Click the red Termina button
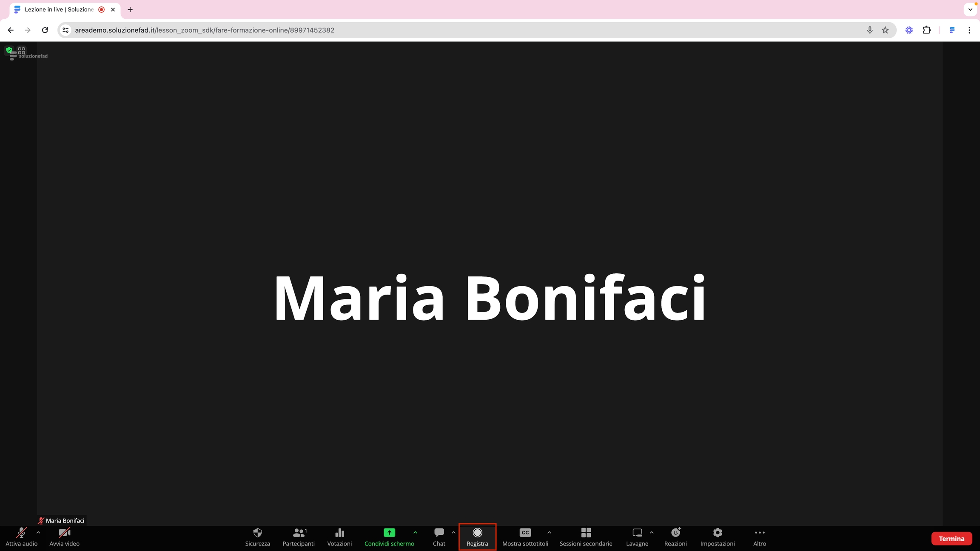This screenshot has height=551, width=980. tap(952, 538)
